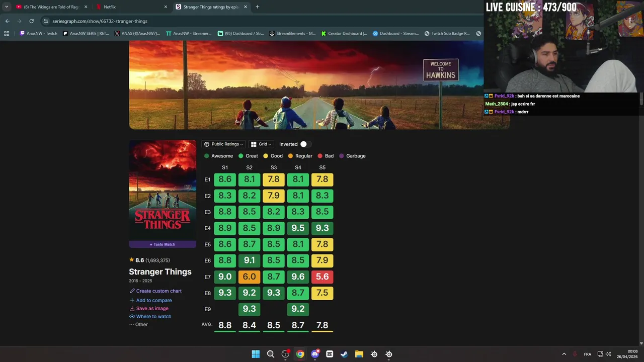Open Discord from the taskbar
Screen dimensions: 644x362
[315, 354]
